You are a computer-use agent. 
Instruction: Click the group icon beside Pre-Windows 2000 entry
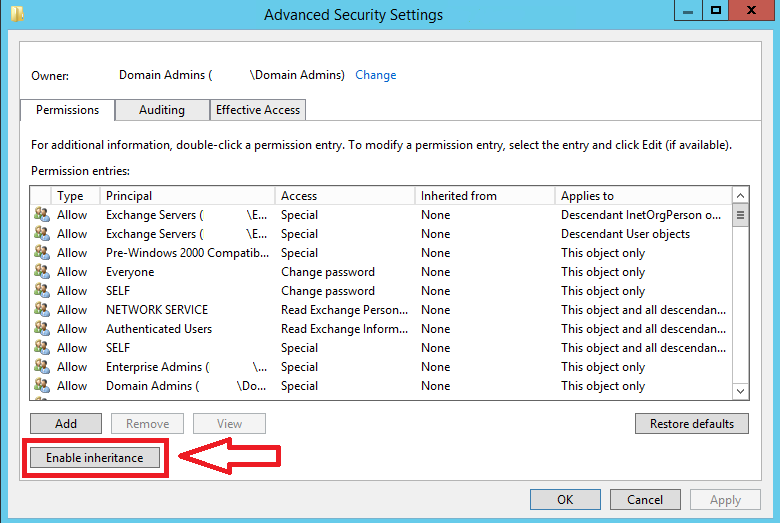click(42, 252)
